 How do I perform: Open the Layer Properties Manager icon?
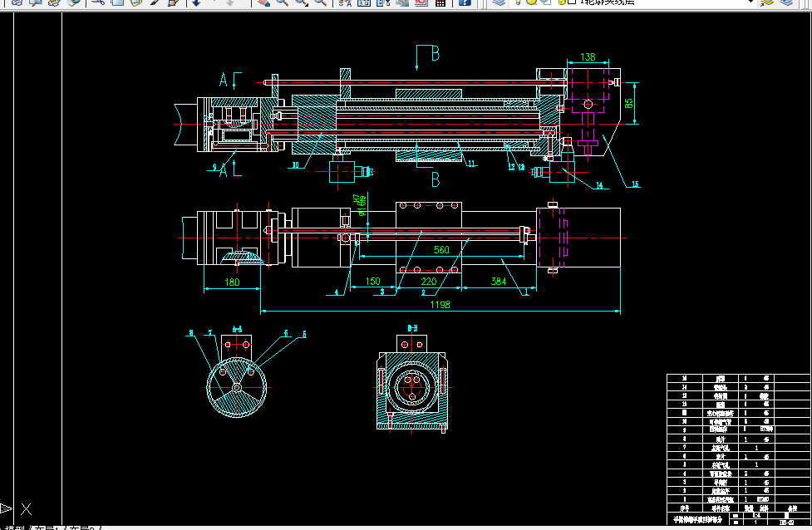[x=499, y=2]
